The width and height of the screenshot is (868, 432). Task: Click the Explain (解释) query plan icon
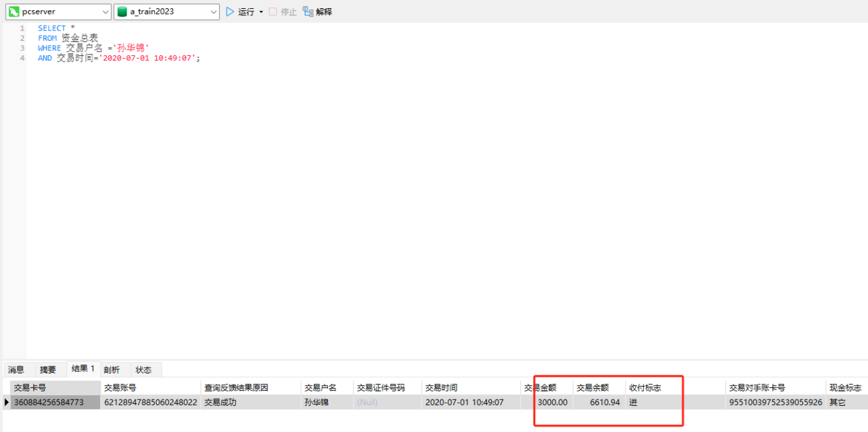coord(308,11)
